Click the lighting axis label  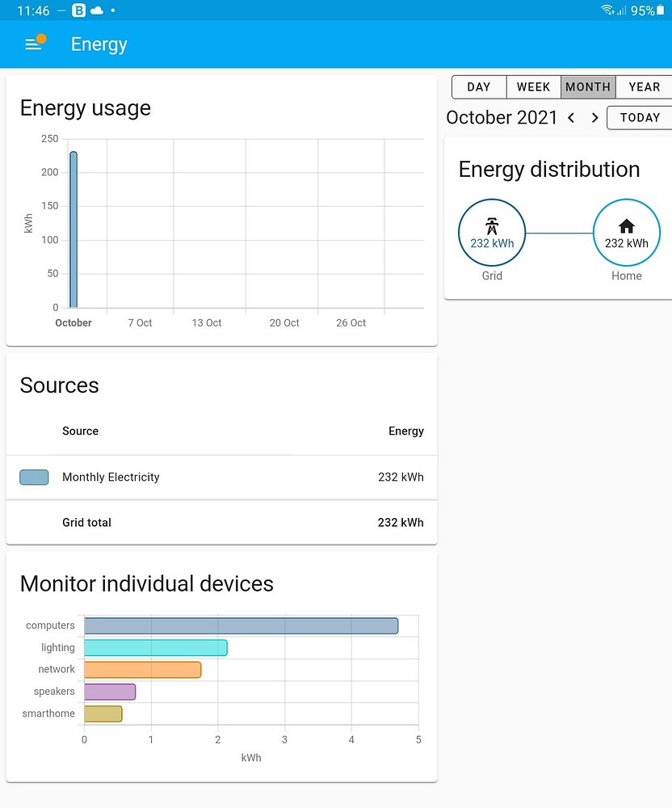click(x=58, y=648)
